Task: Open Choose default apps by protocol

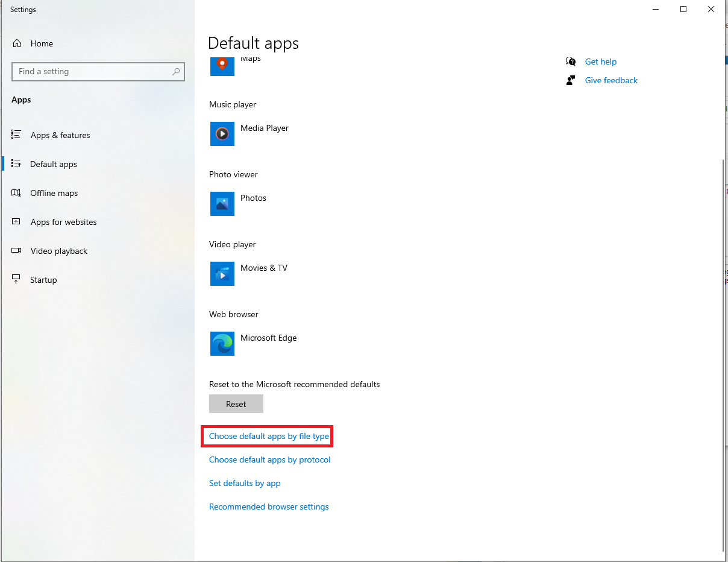Action: [269, 459]
